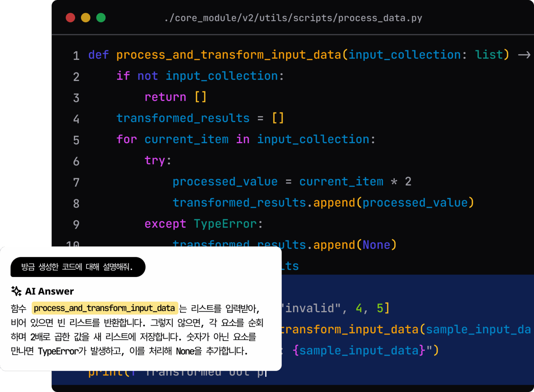The height and width of the screenshot is (392, 534).
Task: Click the except TypeError line
Action: 203,224
